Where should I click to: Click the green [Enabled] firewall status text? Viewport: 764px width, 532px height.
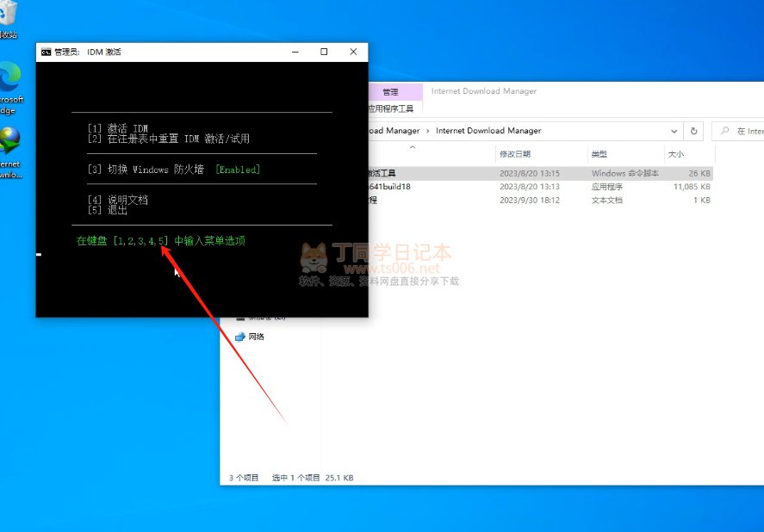click(238, 170)
